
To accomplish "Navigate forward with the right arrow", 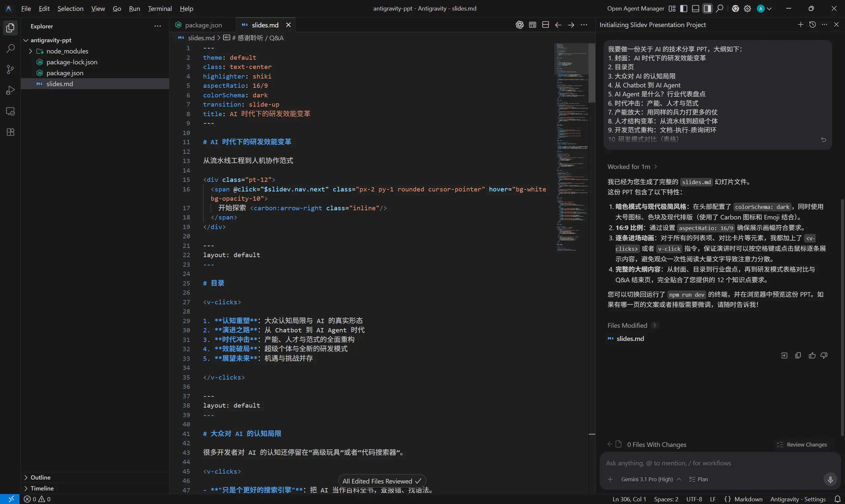I will 571,25.
